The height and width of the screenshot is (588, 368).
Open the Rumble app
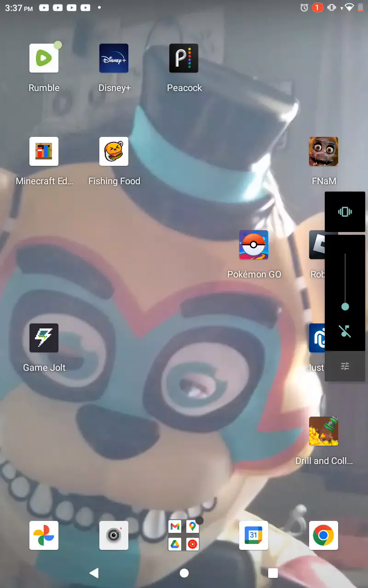click(44, 58)
